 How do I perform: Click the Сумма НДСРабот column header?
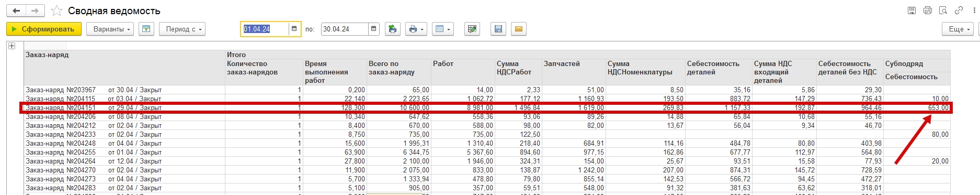518,72
